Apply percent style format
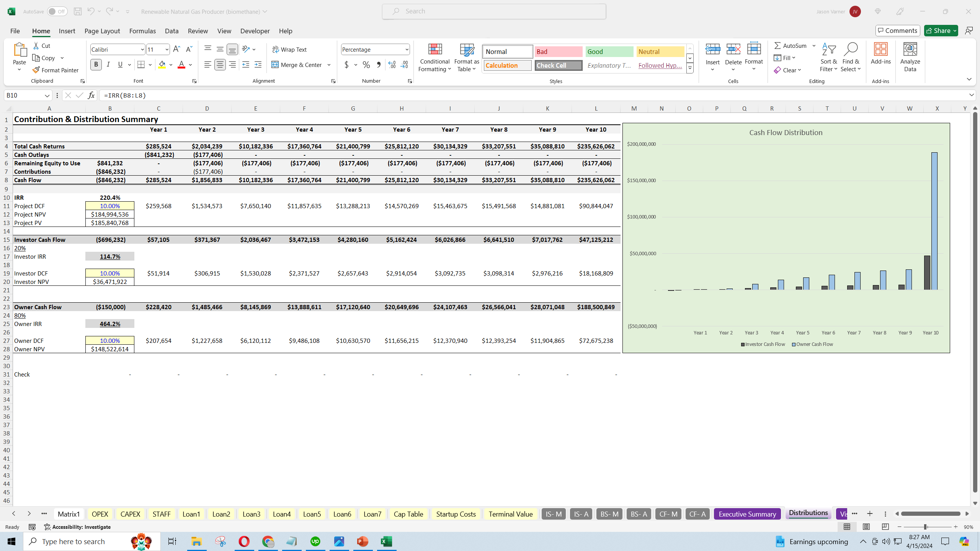The image size is (980, 551). click(366, 65)
